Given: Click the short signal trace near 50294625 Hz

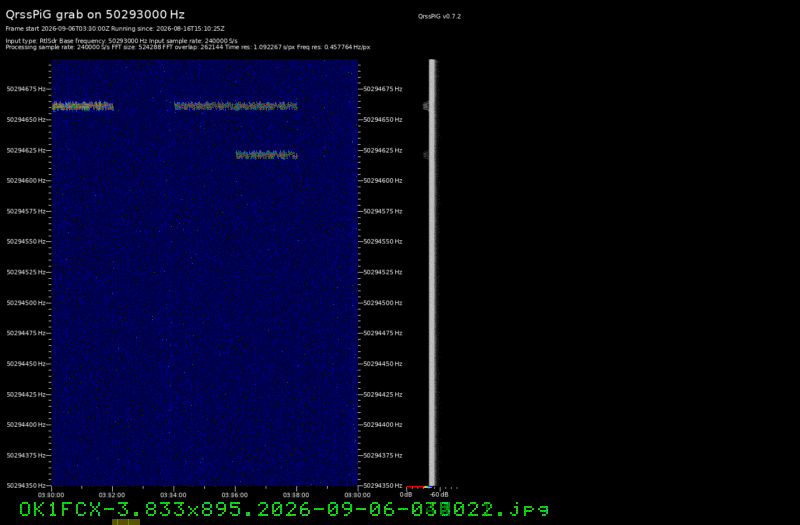Looking at the screenshot, I should pyautogui.click(x=266, y=155).
